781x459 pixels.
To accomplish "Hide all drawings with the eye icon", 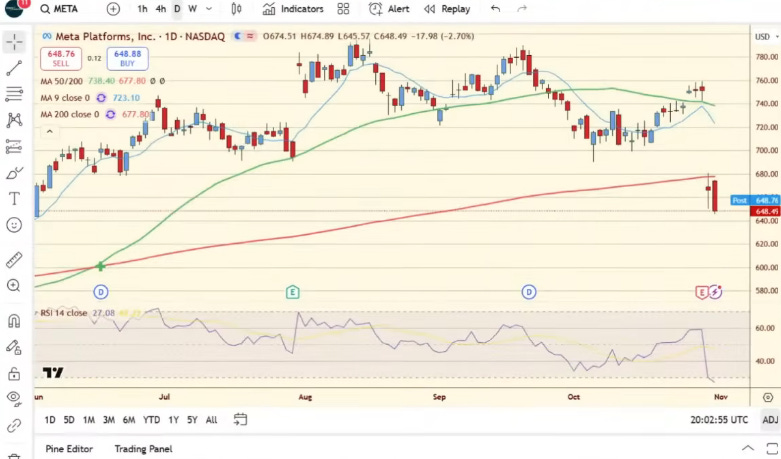I will pos(14,397).
